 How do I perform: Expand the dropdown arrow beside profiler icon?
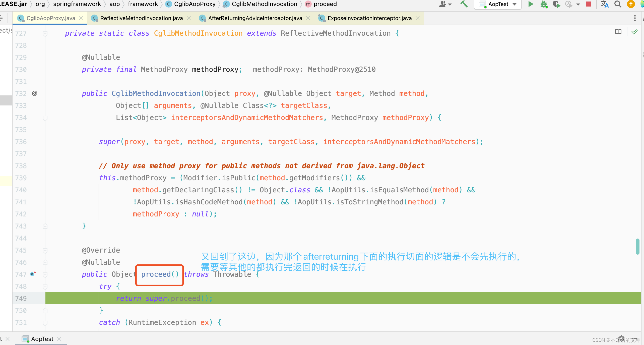point(578,4)
